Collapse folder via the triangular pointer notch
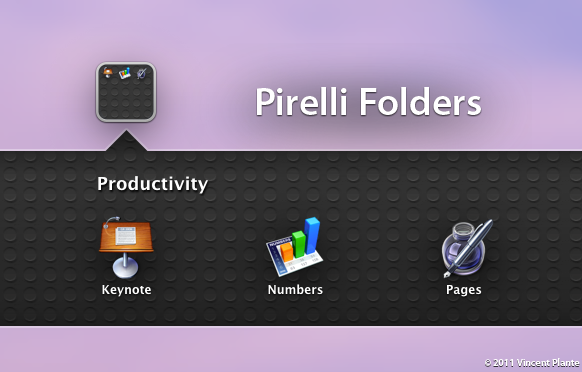 [x=126, y=141]
